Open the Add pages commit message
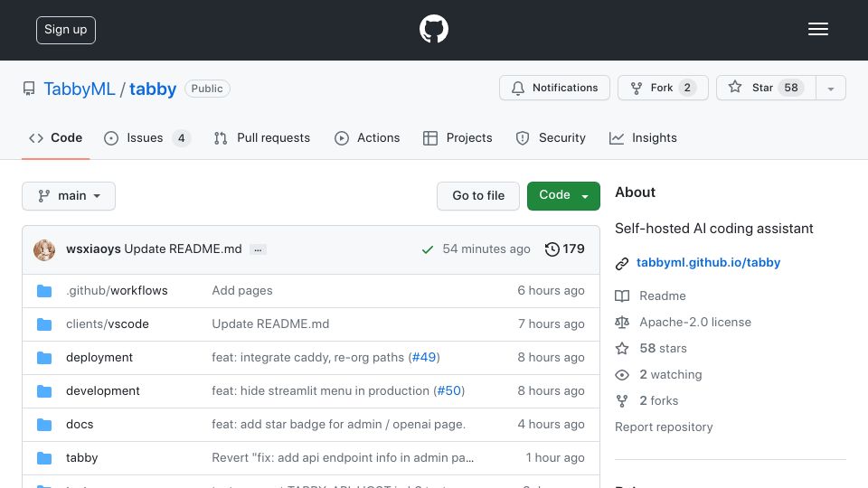 point(242,290)
